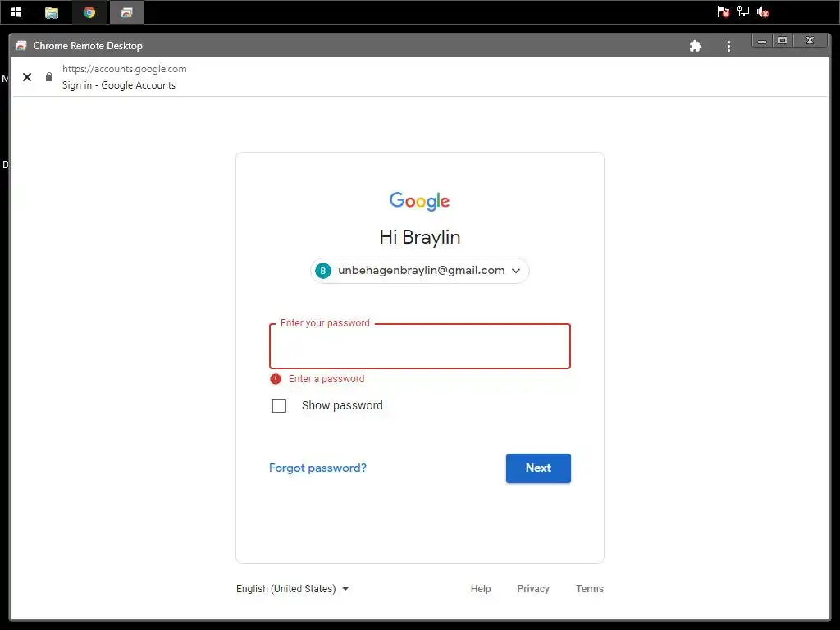Open the Privacy link
The height and width of the screenshot is (630, 840).
(x=533, y=589)
